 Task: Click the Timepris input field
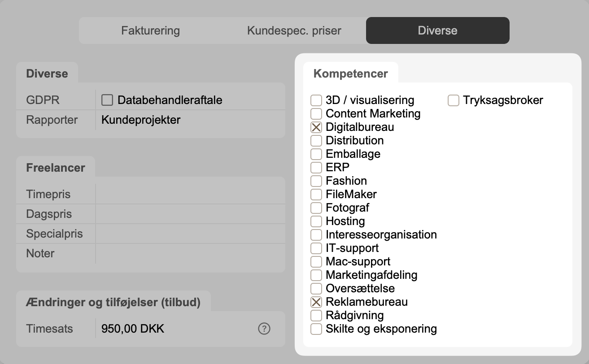click(190, 195)
